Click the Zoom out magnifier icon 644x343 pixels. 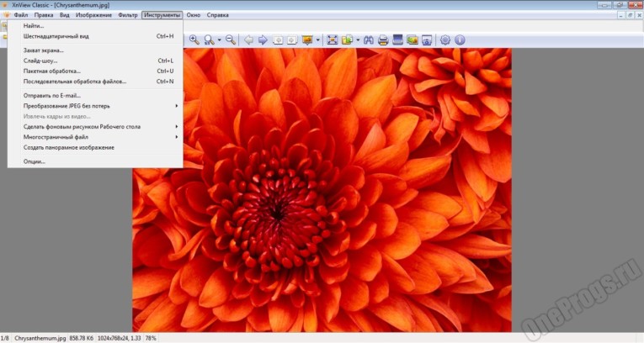pos(231,40)
